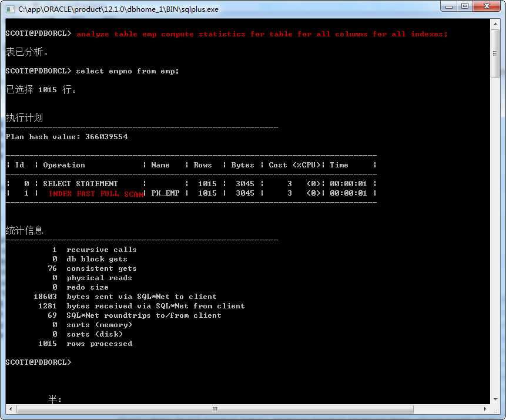Open the sqlplus window system menu icon

pos(11,9)
